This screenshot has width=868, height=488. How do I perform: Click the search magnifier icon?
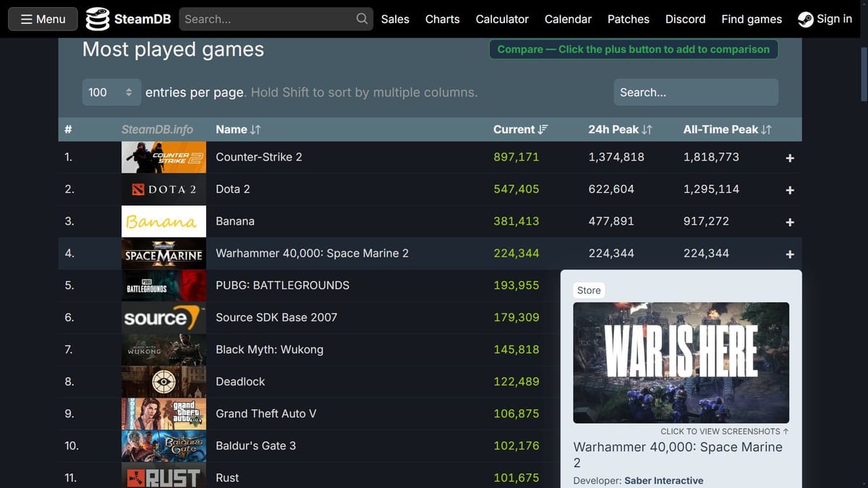361,19
